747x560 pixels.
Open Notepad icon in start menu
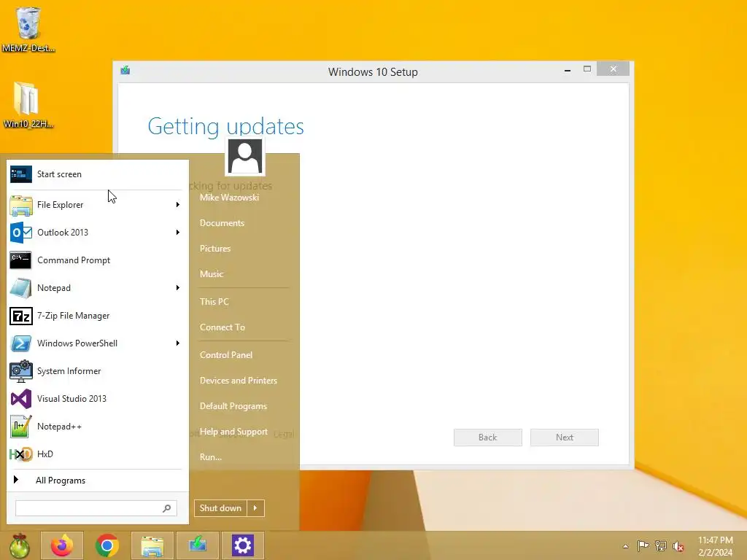pos(21,287)
